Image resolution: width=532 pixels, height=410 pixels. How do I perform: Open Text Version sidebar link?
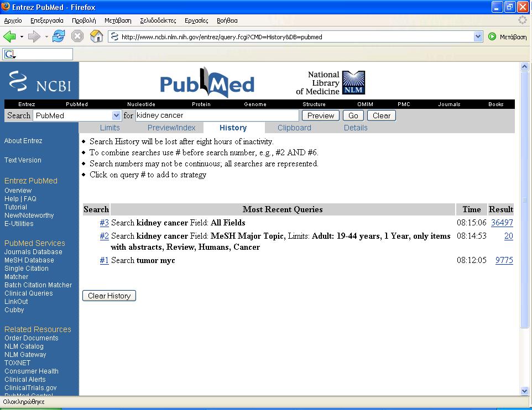point(23,160)
